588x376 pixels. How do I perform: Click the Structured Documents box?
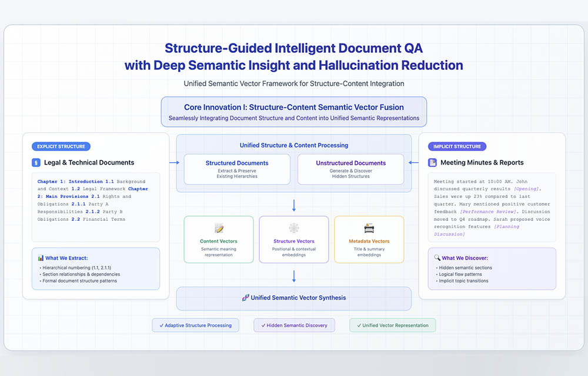237,169
